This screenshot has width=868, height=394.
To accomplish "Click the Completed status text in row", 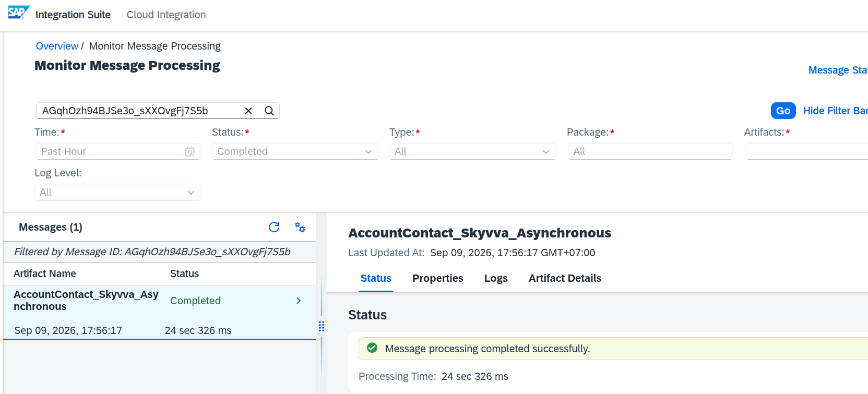I will (195, 301).
